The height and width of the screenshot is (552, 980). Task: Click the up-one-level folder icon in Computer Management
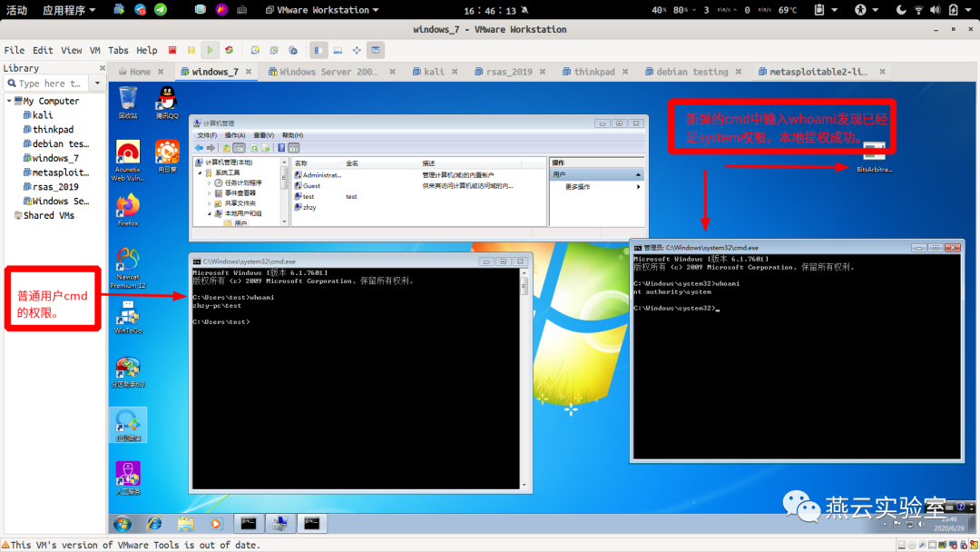pos(226,148)
